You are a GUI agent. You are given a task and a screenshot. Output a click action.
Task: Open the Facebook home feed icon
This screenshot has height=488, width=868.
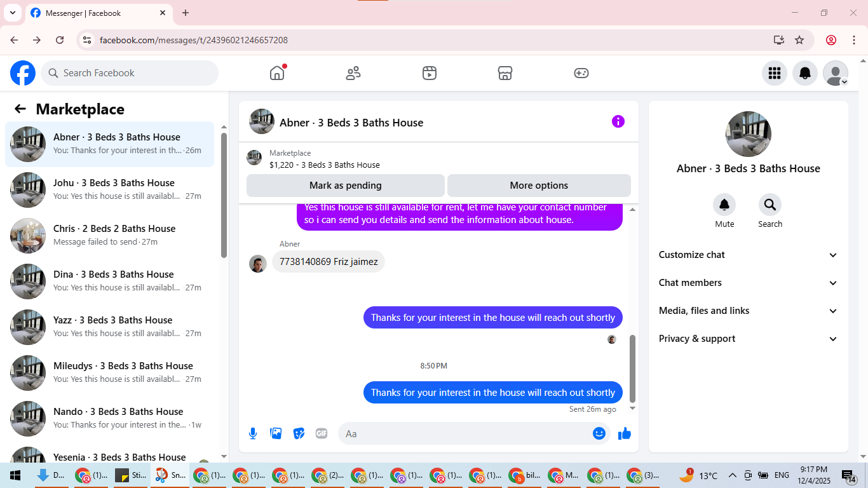click(x=277, y=73)
